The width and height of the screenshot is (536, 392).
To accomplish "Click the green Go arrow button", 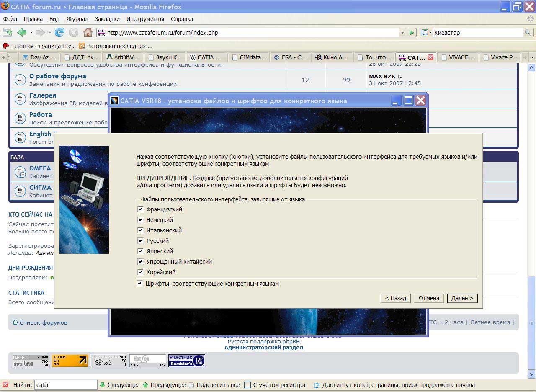I will [x=412, y=33].
